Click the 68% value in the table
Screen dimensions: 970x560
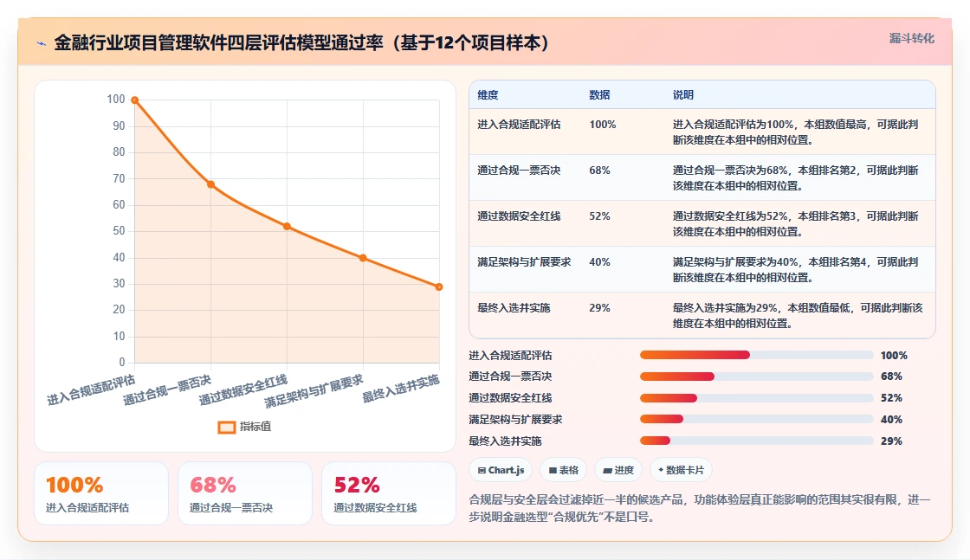[599, 170]
